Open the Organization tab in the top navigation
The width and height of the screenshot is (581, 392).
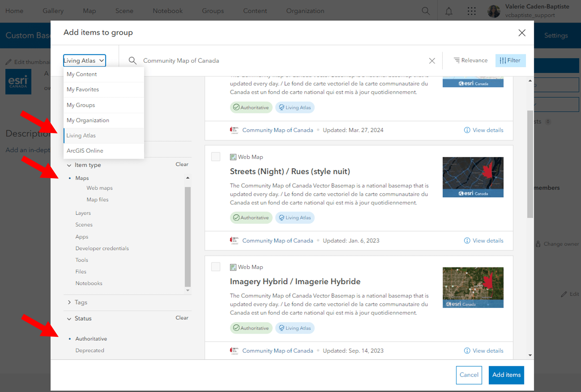coord(305,11)
